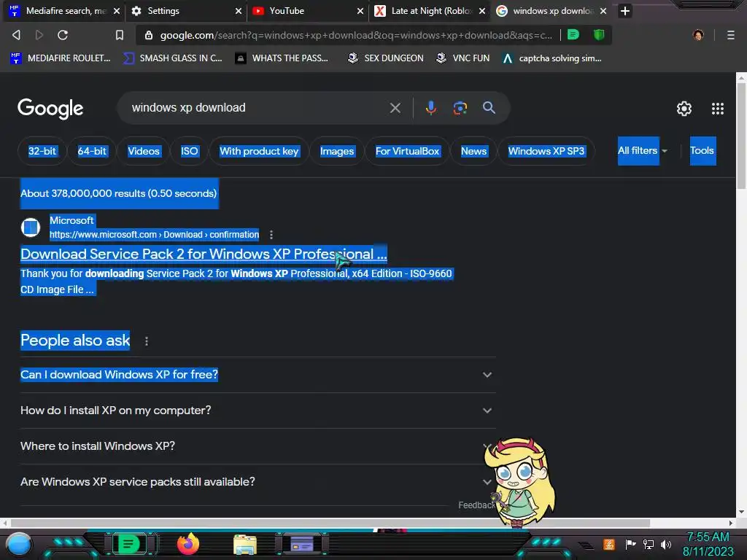747x560 pixels.
Task: Apply For VirtualBox filter chip
Action: (407, 152)
